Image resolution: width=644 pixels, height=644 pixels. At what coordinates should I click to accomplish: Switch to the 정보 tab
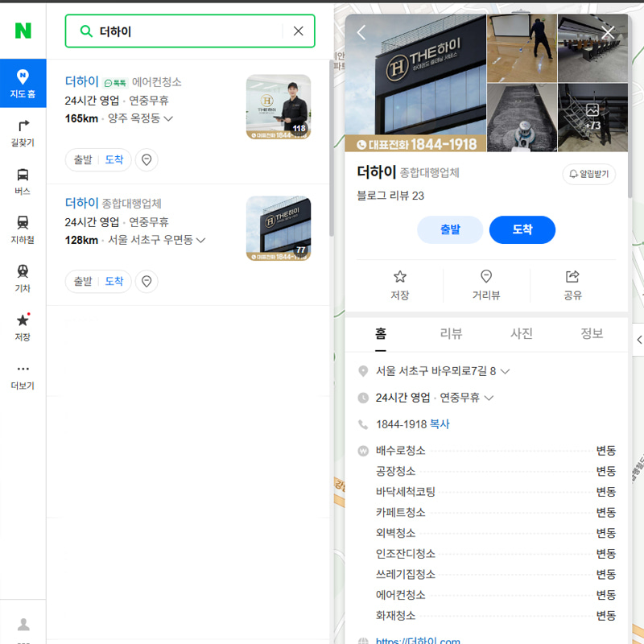(x=592, y=334)
